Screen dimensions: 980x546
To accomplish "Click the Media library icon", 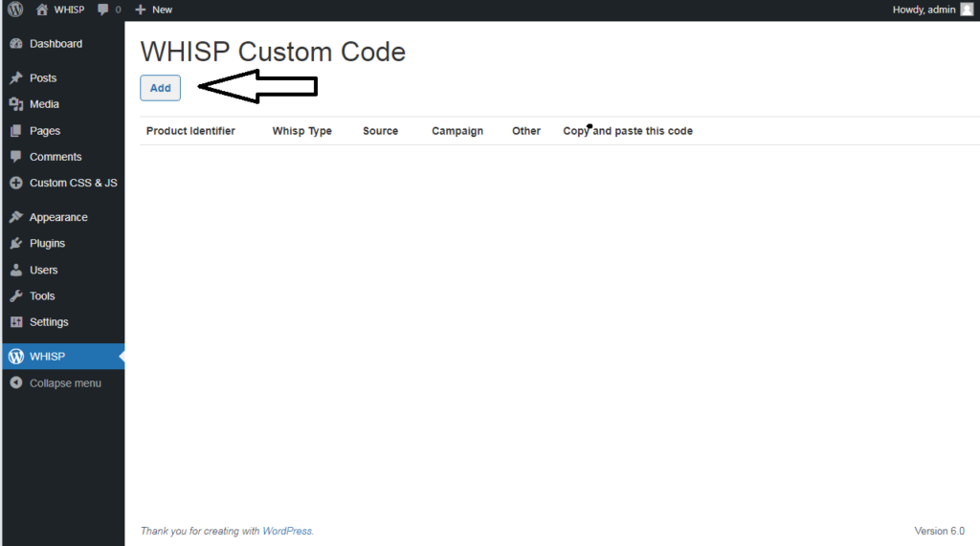I will tap(16, 104).
